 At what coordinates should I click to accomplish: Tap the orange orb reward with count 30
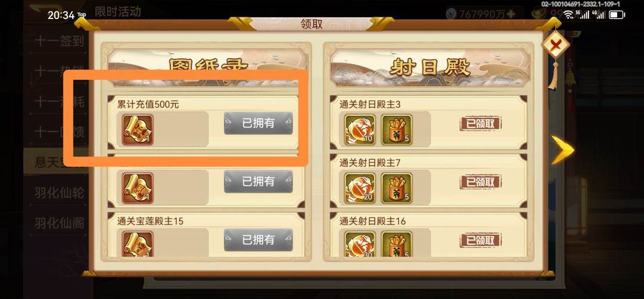coord(360,244)
